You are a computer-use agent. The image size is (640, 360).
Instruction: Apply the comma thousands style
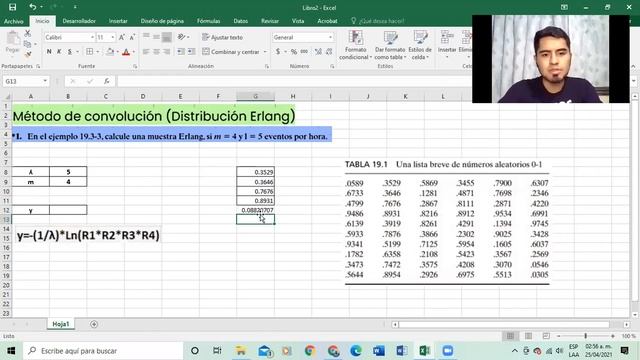[304, 52]
